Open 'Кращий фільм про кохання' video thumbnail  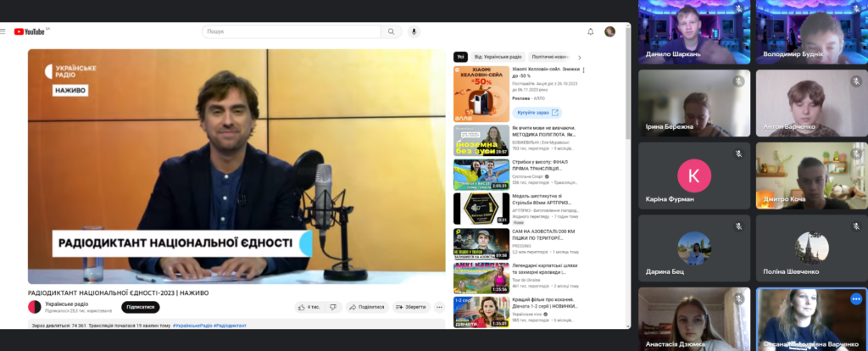tap(481, 312)
